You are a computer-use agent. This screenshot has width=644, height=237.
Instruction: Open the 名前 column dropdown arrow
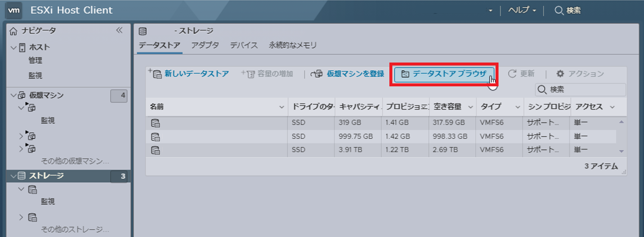tap(281, 107)
